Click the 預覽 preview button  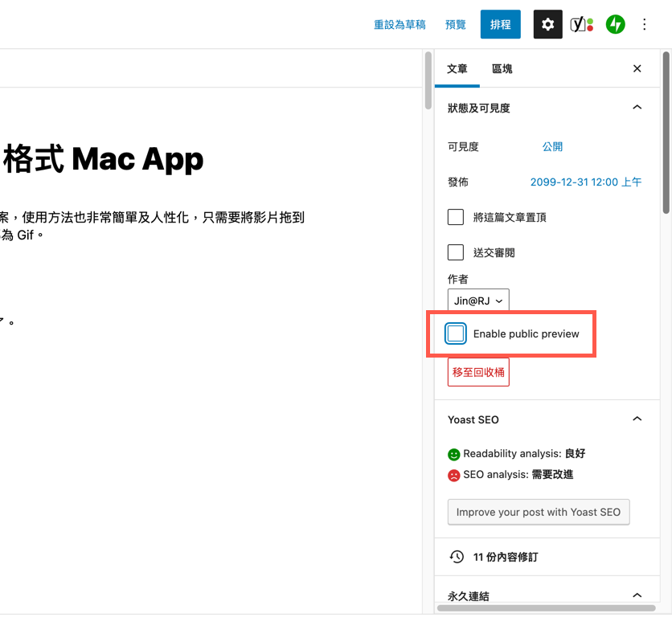point(456,24)
